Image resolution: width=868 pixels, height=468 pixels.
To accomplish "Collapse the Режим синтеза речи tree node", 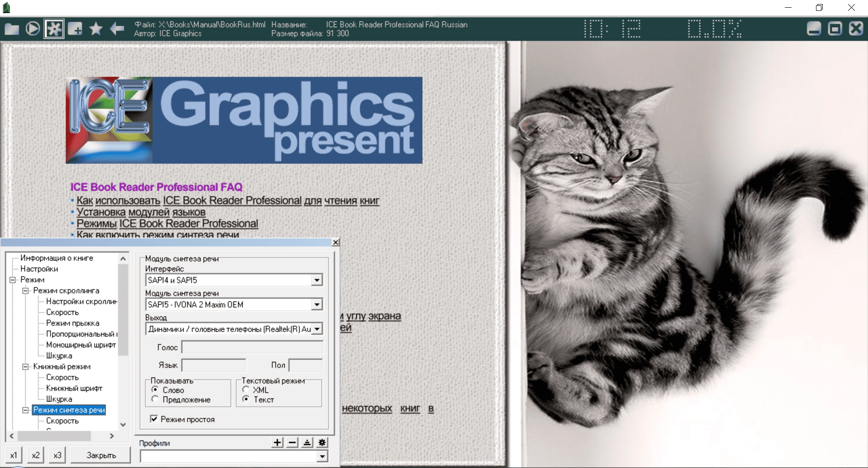I will pyautogui.click(x=26, y=410).
